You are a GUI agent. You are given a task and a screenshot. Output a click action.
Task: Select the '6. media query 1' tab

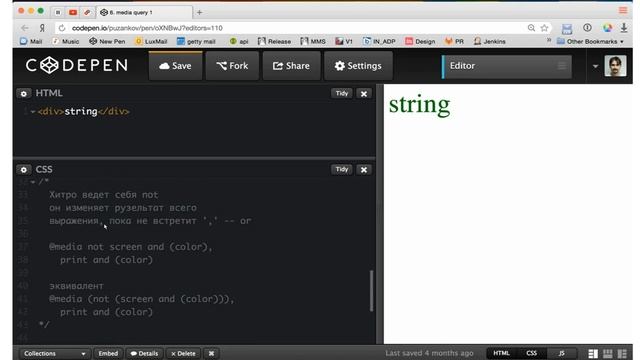(144, 12)
